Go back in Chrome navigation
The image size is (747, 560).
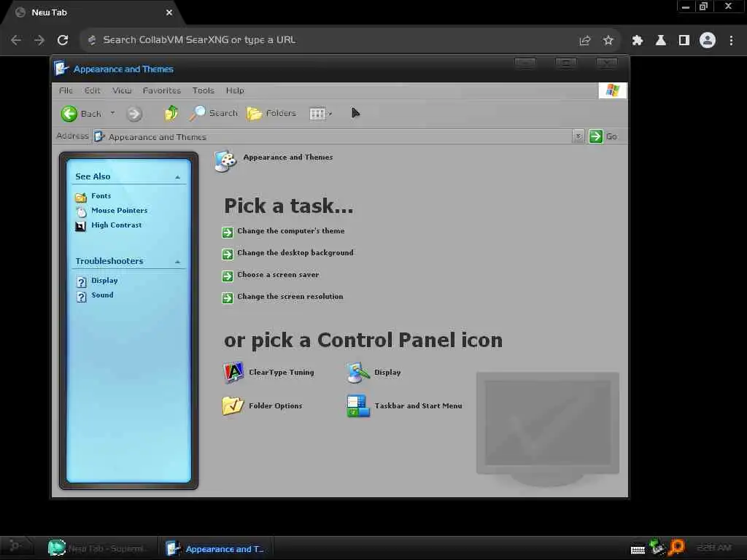(16, 40)
